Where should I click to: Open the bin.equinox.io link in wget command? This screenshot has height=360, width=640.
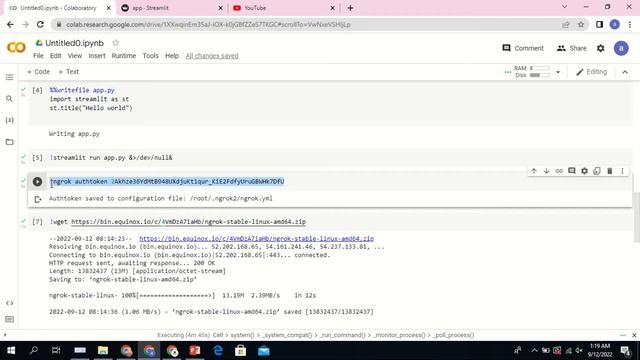188,222
